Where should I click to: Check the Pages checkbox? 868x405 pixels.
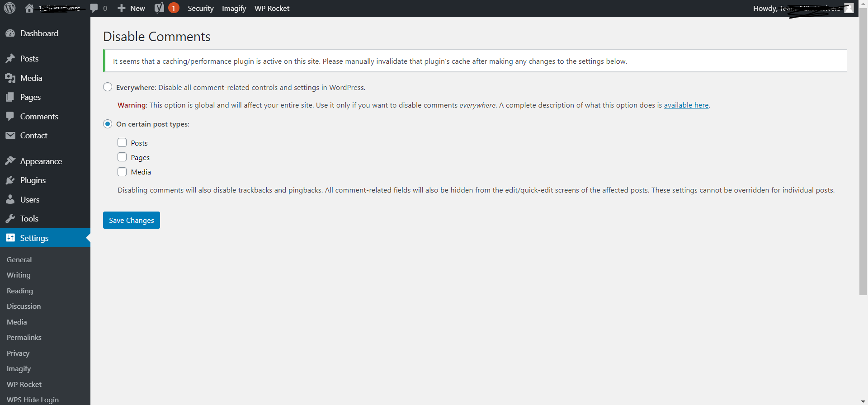point(122,157)
